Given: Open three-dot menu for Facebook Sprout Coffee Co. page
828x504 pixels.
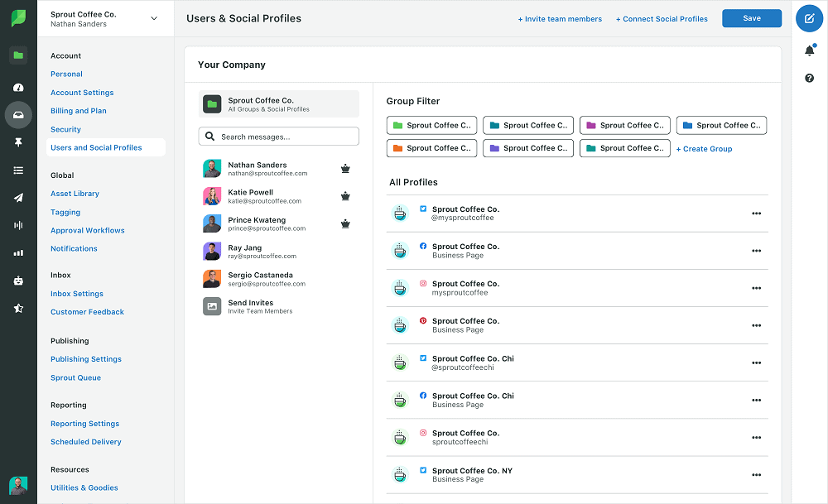Looking at the screenshot, I should pos(756,251).
